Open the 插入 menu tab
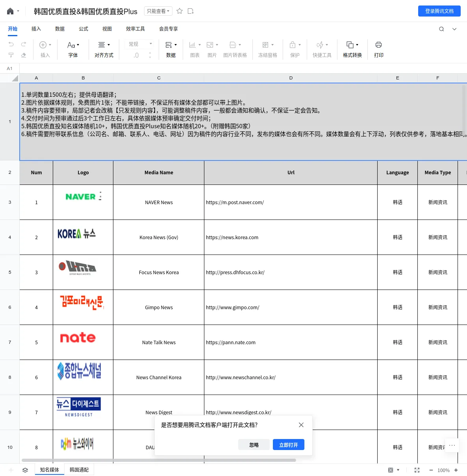This screenshot has width=467, height=476. (x=36, y=29)
